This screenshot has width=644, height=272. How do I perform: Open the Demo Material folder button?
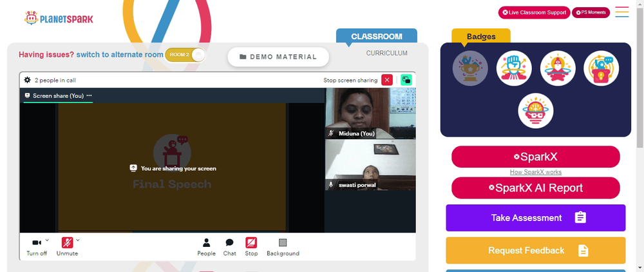(x=278, y=57)
